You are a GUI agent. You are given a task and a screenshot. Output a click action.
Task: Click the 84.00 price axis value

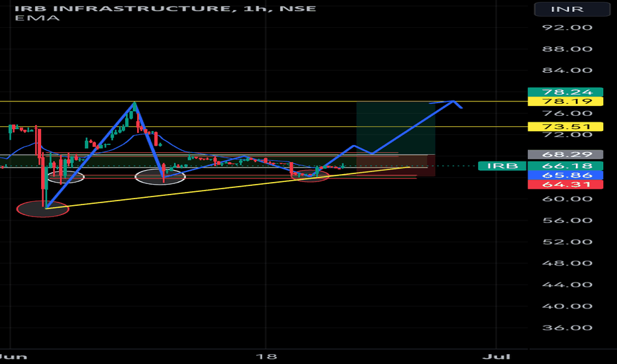point(567,70)
